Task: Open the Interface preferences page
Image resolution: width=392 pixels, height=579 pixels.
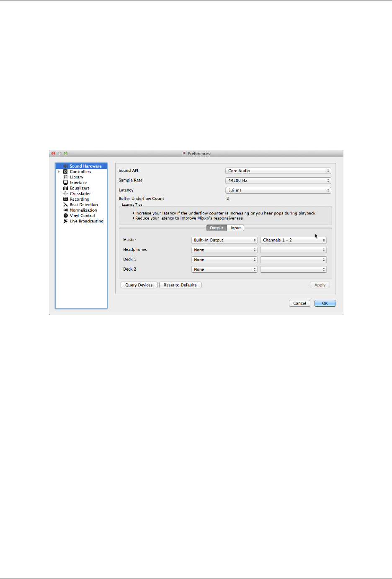Action: tap(78, 183)
